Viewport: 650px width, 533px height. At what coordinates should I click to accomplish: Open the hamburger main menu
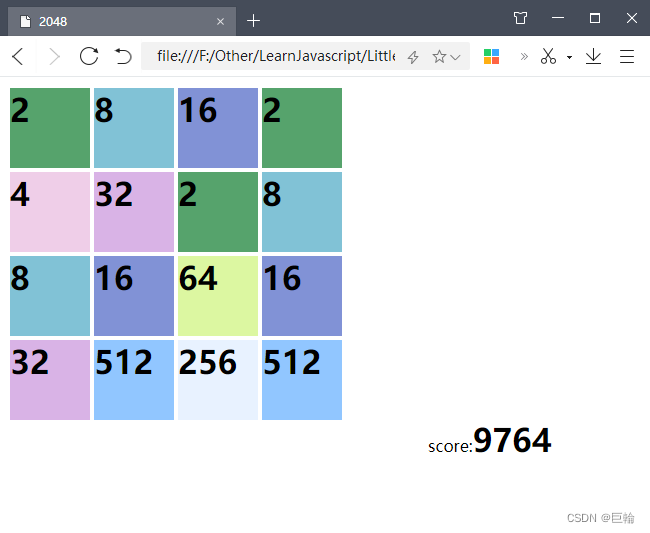click(x=627, y=56)
